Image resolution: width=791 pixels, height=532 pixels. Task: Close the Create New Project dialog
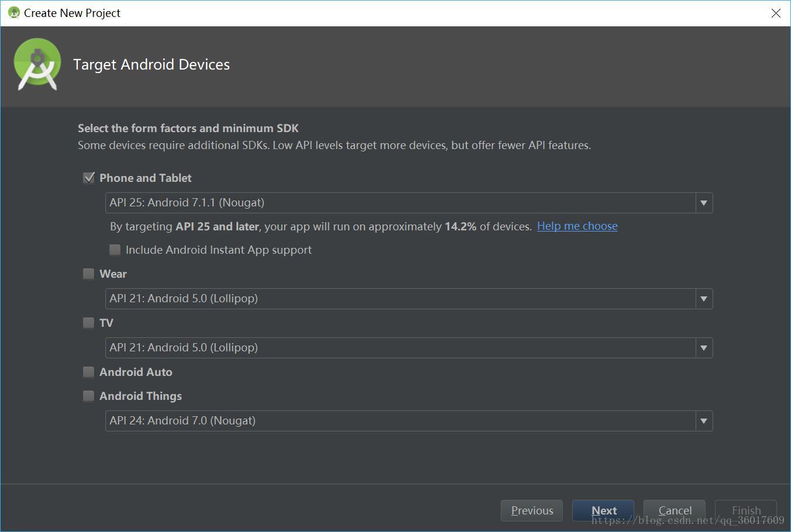coord(776,13)
